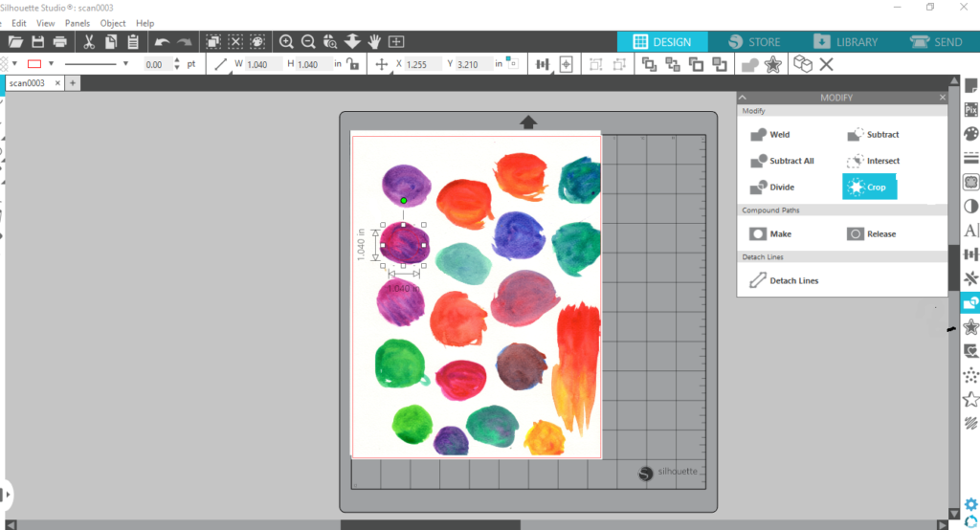Click the Cut scissors icon

[x=88, y=42]
